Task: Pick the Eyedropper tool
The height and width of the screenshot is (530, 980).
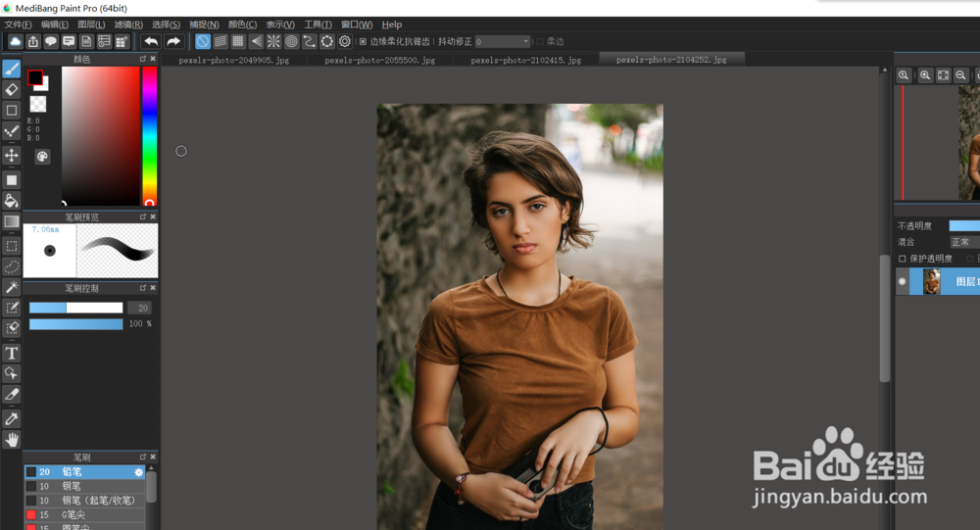Action: 11,418
